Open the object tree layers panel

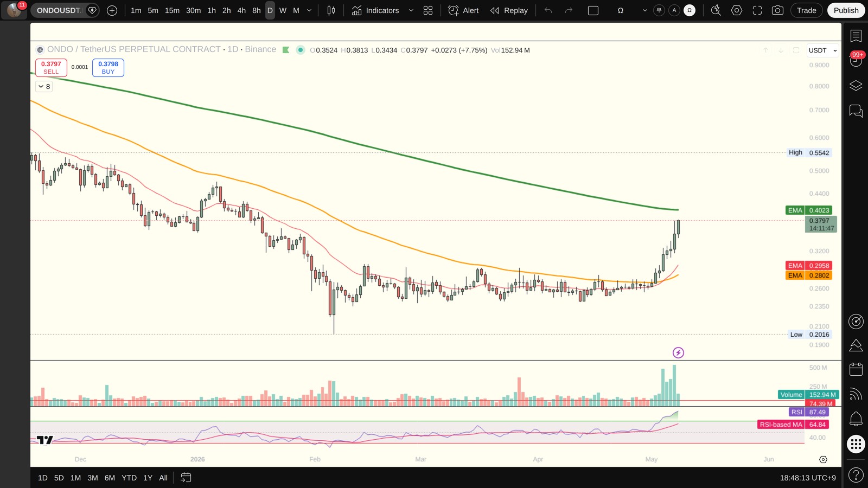pos(856,86)
